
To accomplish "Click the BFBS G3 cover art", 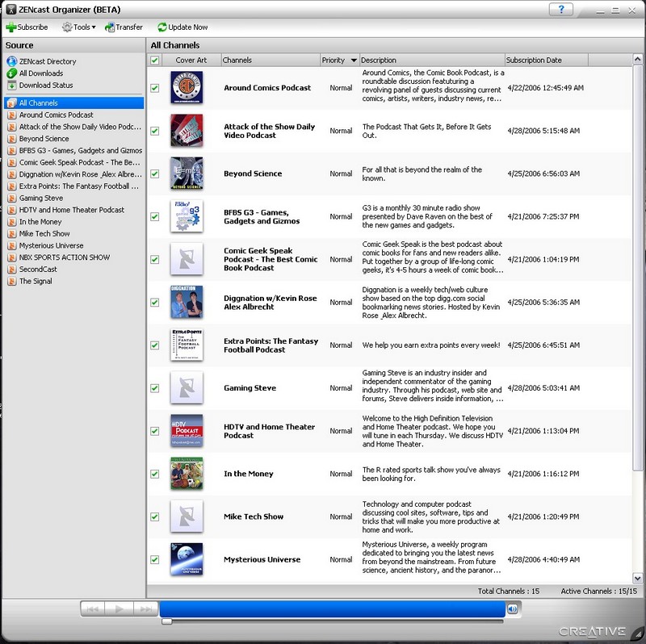I will pos(187,216).
